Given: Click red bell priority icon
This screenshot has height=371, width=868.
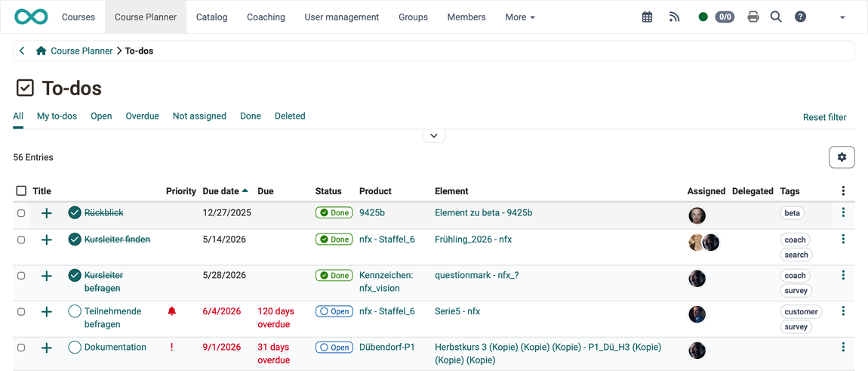Looking at the screenshot, I should point(171,311).
